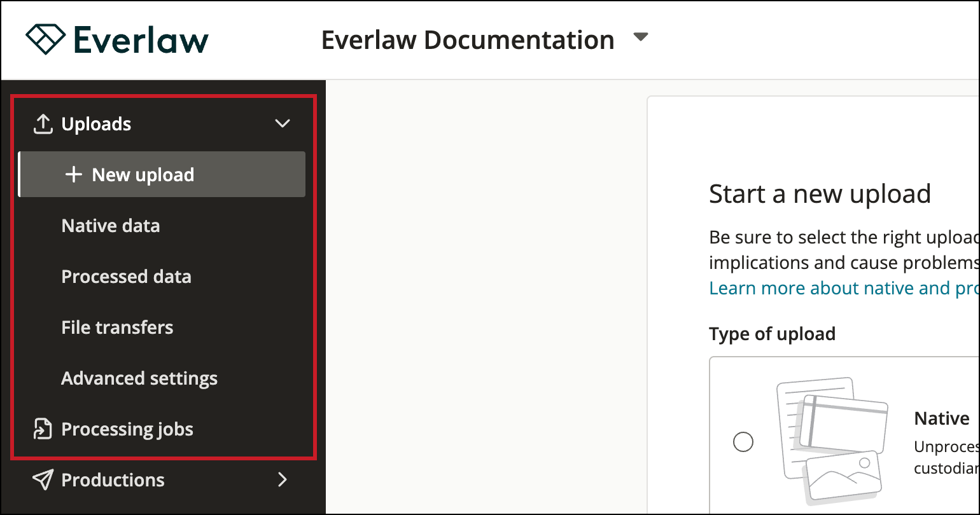Open the Processing jobs sidebar item
Image resolution: width=980 pixels, height=515 pixels.
click(x=127, y=430)
